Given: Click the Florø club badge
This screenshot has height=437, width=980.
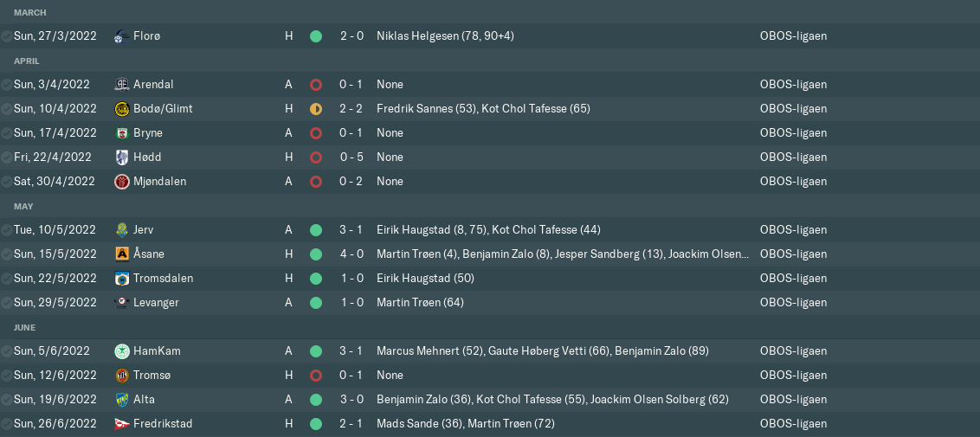Looking at the screenshot, I should click(x=121, y=36).
